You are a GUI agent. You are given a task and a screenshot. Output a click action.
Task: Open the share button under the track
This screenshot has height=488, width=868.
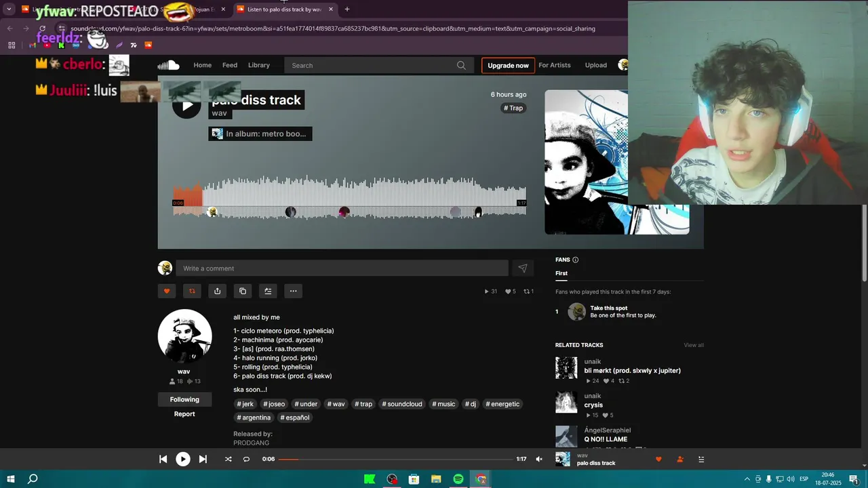(217, 291)
